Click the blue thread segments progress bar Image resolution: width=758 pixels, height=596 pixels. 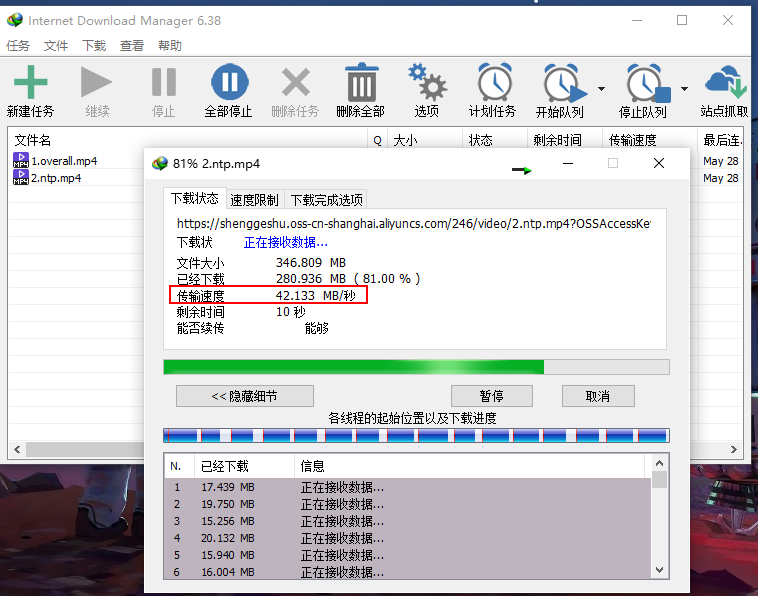click(x=416, y=436)
